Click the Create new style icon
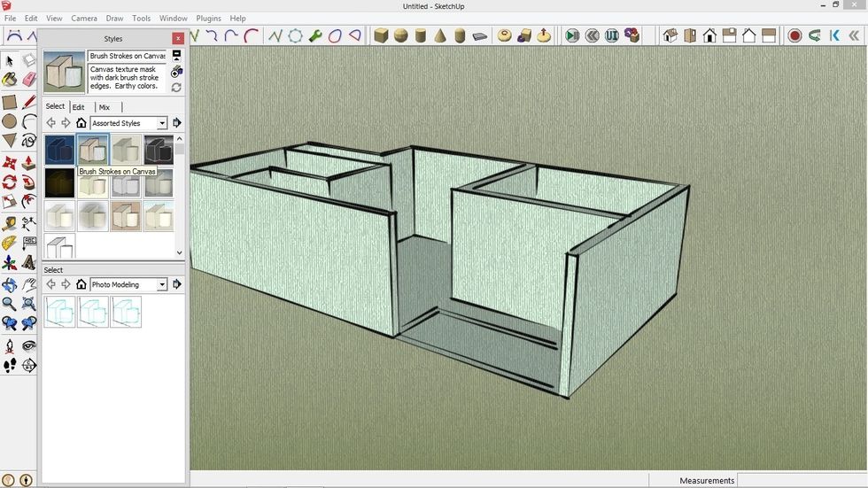Image resolution: width=868 pixels, height=488 pixels. click(176, 72)
